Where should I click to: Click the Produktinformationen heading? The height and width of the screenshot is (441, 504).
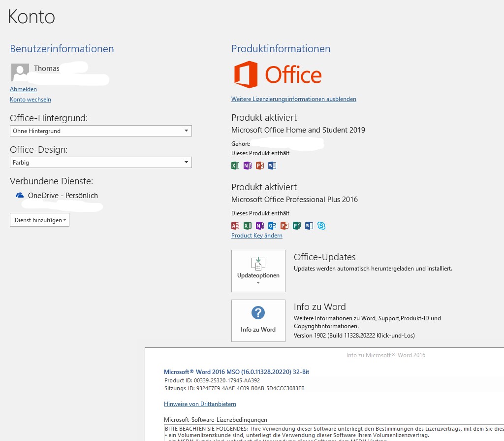(x=281, y=49)
